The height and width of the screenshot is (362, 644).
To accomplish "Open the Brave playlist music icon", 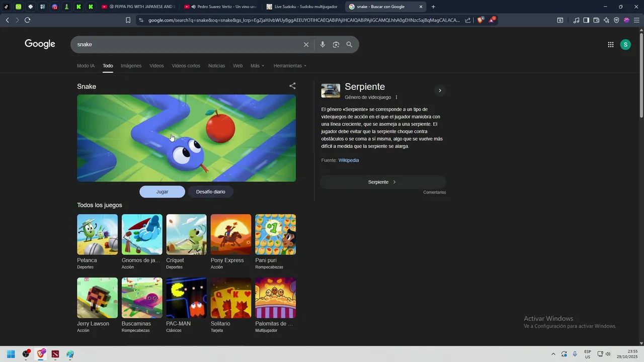I will pos(576,20).
